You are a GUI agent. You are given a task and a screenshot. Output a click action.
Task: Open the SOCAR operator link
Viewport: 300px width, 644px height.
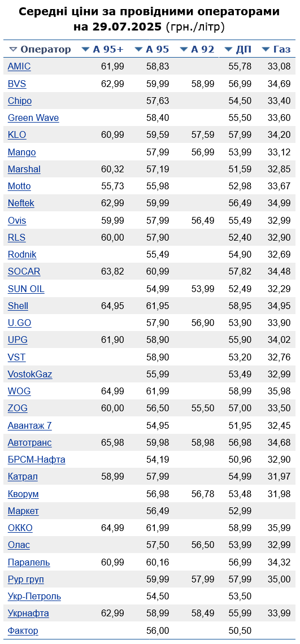(24, 272)
